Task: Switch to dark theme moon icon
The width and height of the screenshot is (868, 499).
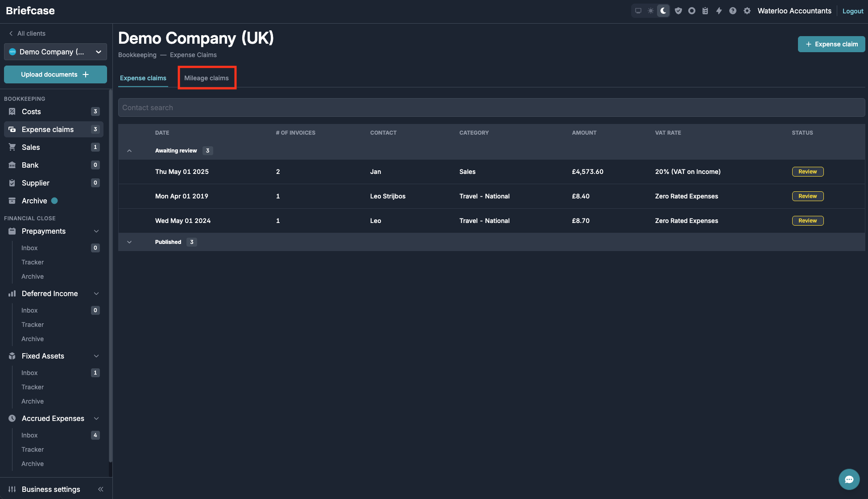Action: (x=663, y=11)
